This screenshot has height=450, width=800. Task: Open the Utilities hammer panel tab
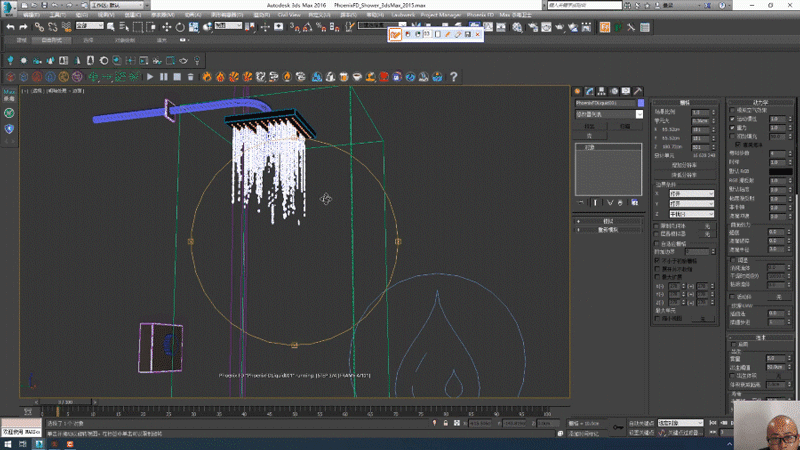coord(637,91)
